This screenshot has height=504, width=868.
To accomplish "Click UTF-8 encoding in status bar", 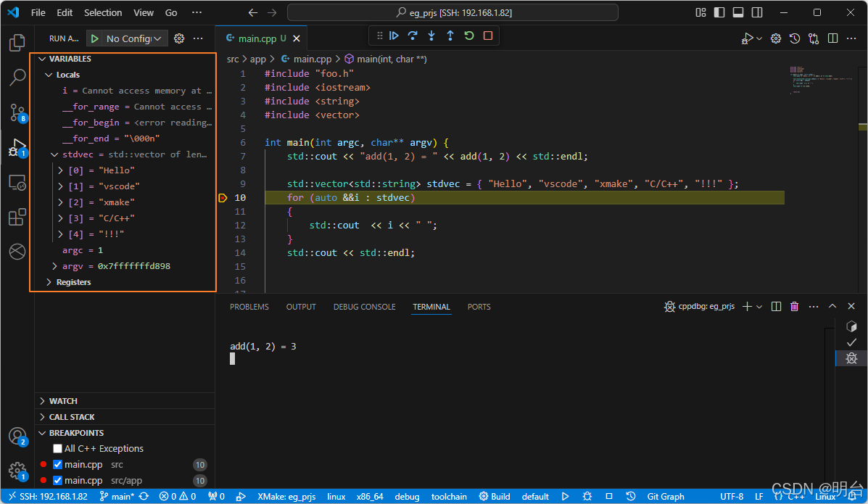I will point(732,496).
